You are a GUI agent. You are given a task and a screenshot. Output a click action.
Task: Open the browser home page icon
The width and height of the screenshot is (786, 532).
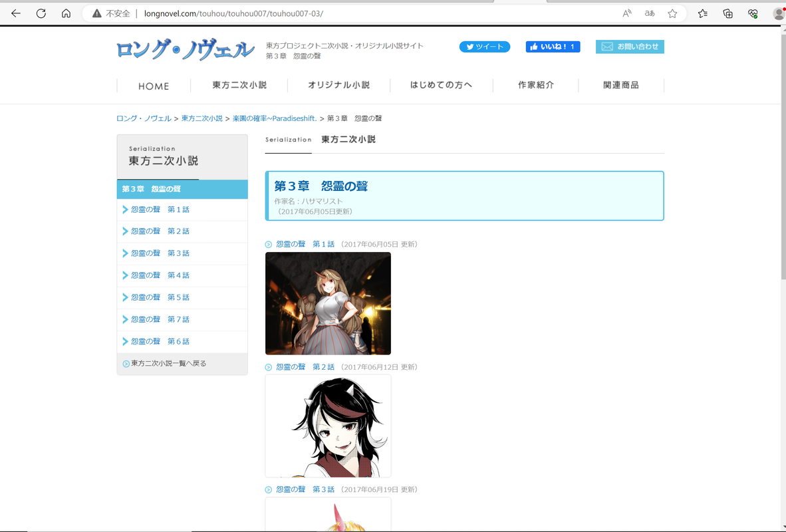click(66, 13)
